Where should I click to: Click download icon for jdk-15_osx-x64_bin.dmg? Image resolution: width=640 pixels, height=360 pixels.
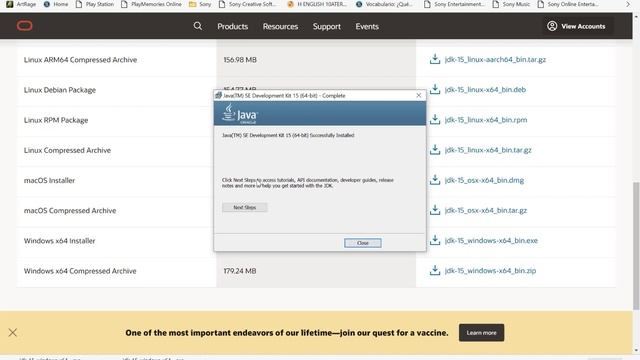(x=435, y=180)
